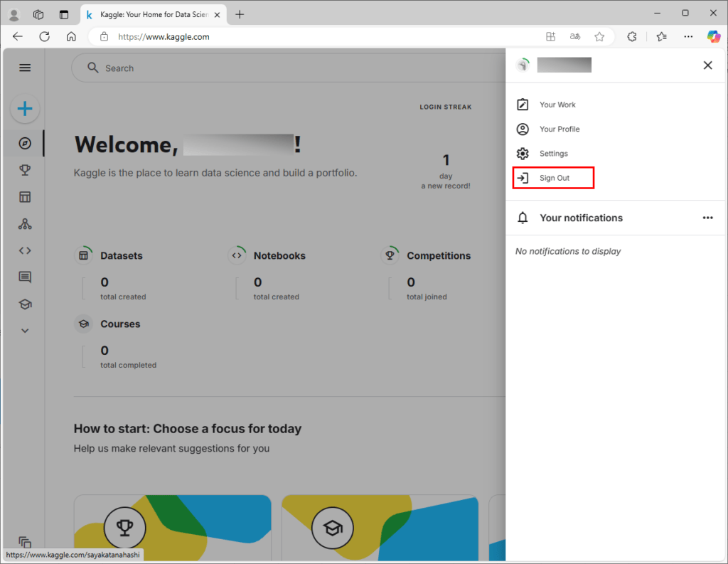Add this page to favorites star
The image size is (728, 564).
pyautogui.click(x=599, y=36)
